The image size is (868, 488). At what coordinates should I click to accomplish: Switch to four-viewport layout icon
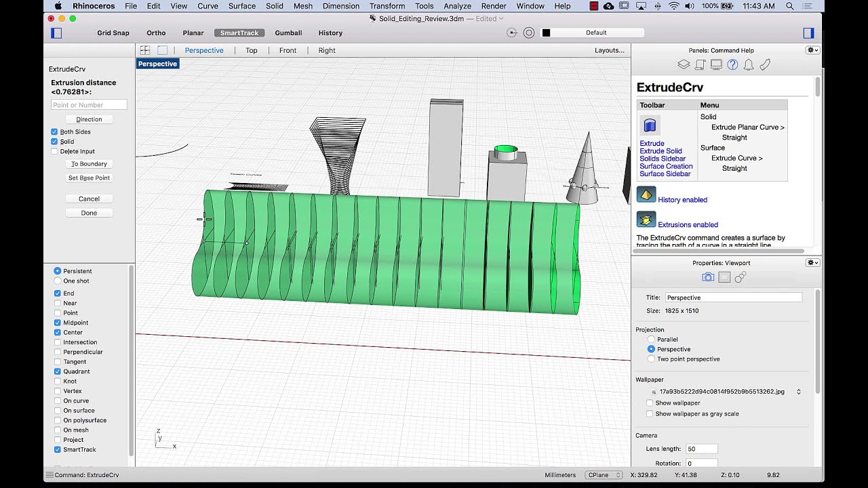145,50
